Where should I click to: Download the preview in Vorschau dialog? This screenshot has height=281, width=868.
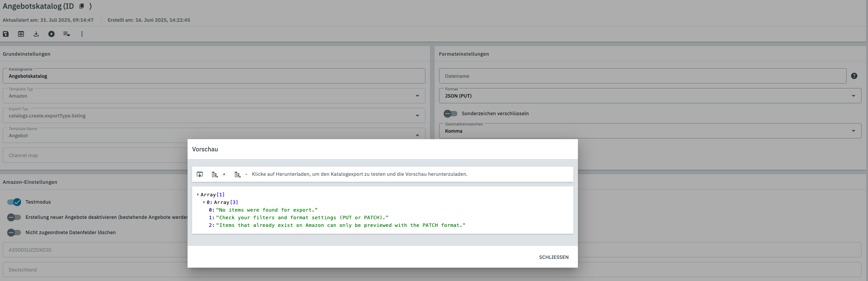[x=200, y=174]
